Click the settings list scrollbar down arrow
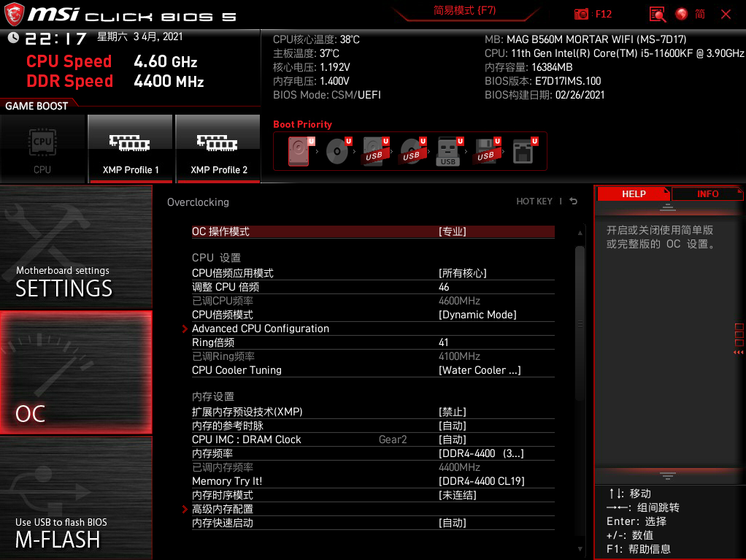 [x=580, y=548]
